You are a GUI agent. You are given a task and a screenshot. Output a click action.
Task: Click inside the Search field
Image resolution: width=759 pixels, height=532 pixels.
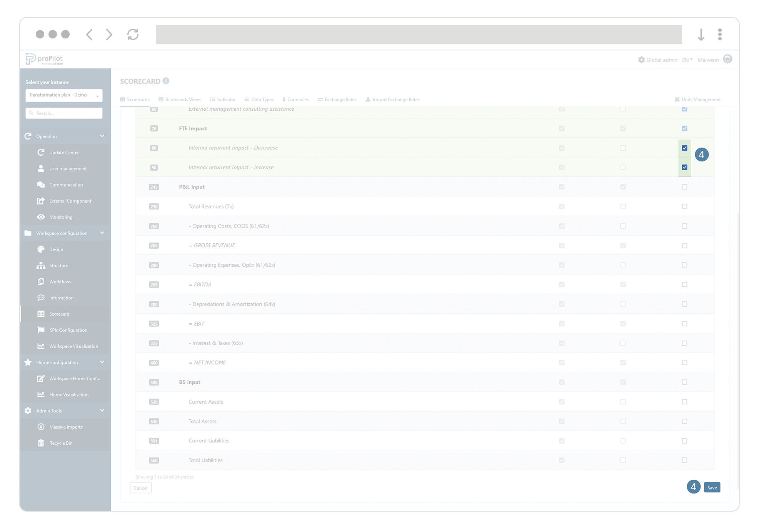[64, 113]
